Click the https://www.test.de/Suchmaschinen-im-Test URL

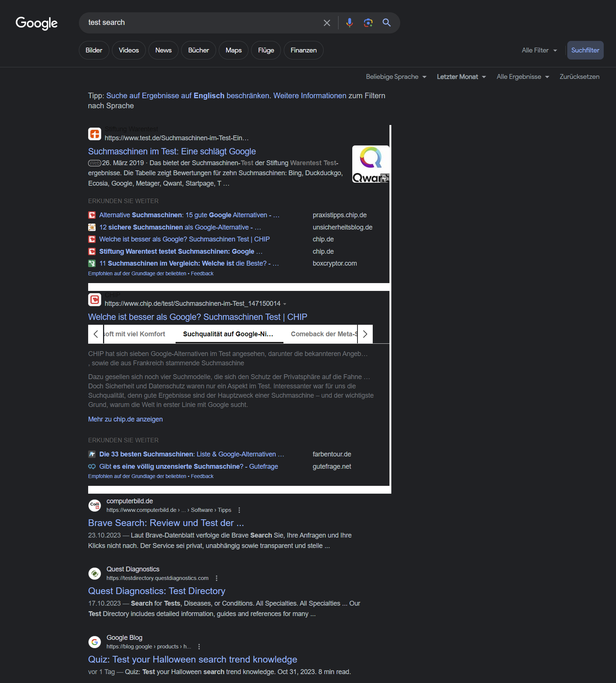coord(177,138)
